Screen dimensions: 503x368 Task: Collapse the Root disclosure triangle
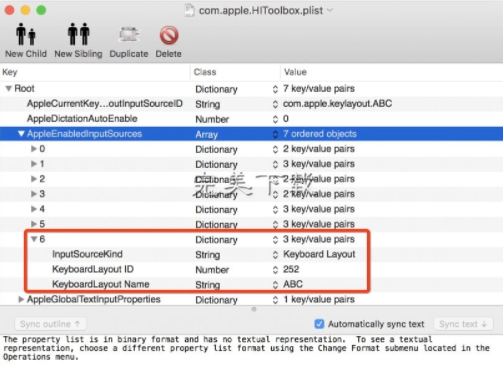[9, 89]
